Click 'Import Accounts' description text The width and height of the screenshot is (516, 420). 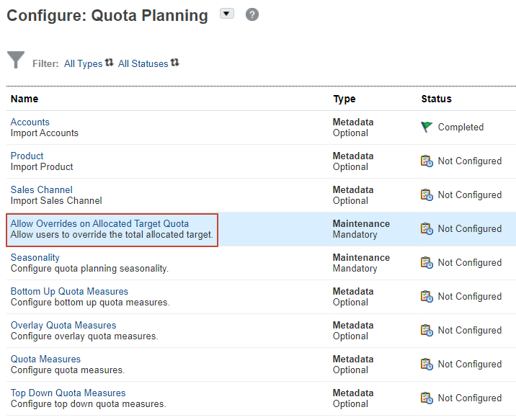point(45,133)
